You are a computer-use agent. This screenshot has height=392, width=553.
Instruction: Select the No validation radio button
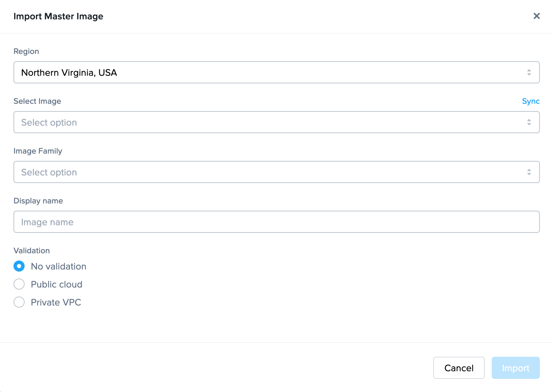[x=19, y=266]
